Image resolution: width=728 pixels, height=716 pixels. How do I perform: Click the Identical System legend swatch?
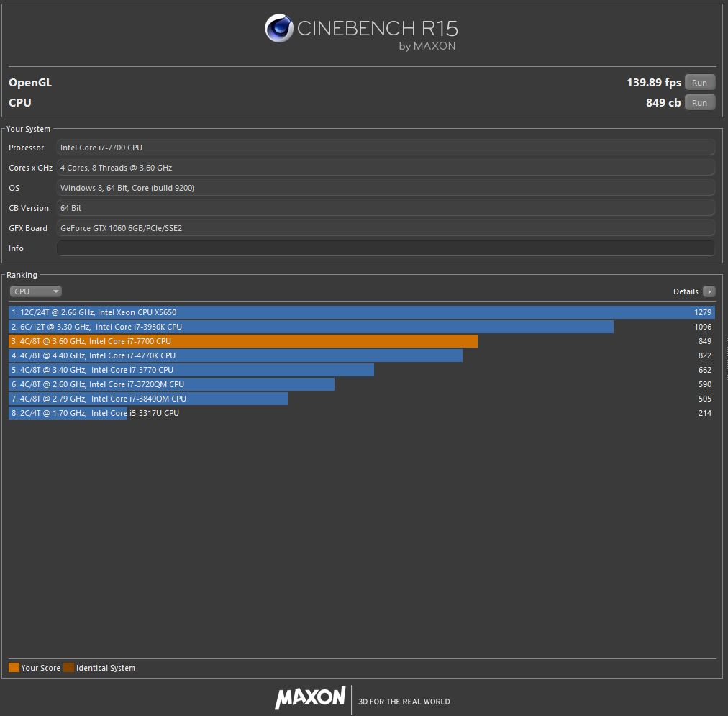(x=69, y=668)
